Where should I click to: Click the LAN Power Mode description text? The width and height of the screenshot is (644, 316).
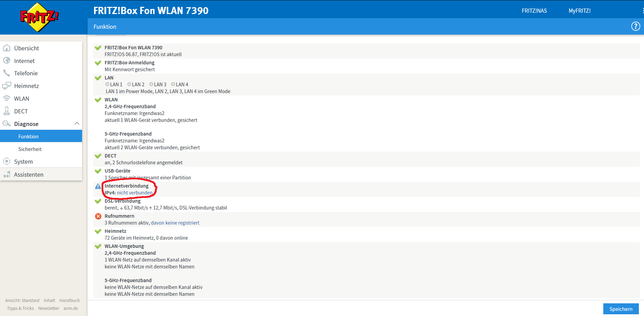(168, 91)
